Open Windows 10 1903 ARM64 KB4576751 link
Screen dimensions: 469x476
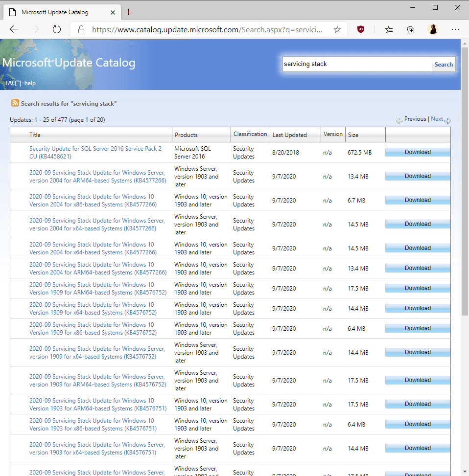[98, 405]
